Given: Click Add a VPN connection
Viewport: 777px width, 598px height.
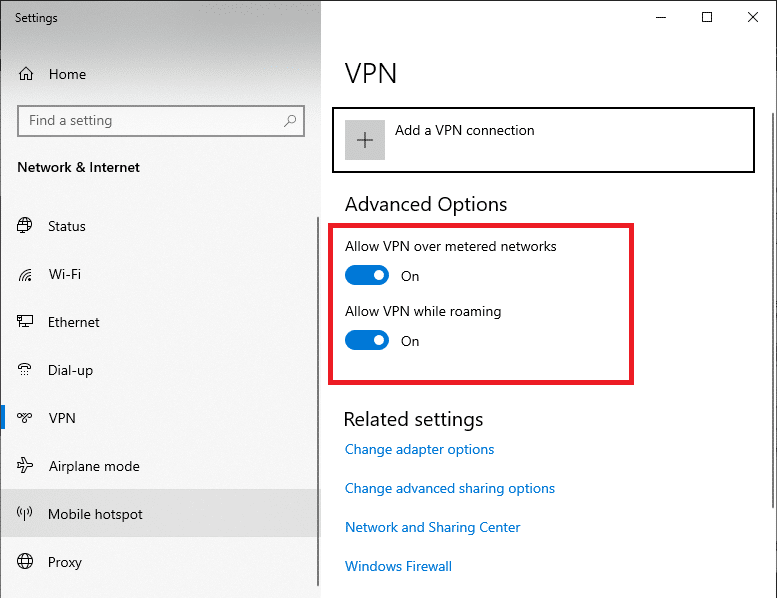Looking at the screenshot, I should click(x=544, y=140).
